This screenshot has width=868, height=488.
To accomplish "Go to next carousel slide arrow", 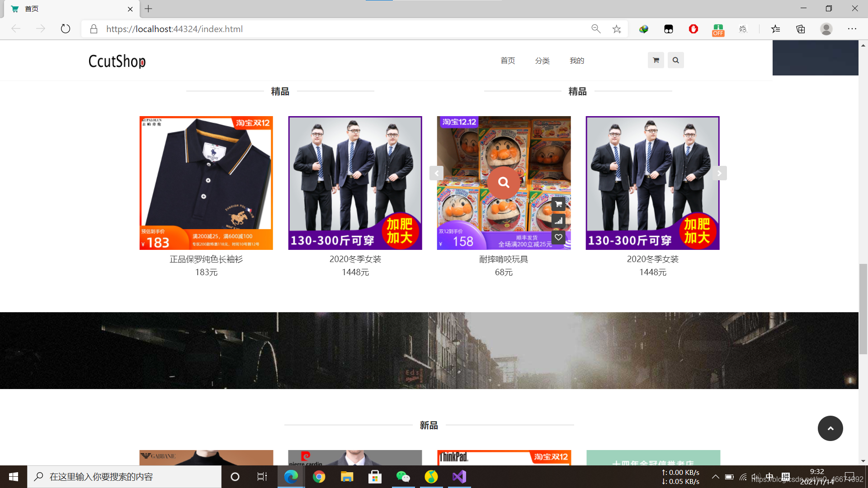I will point(719,173).
